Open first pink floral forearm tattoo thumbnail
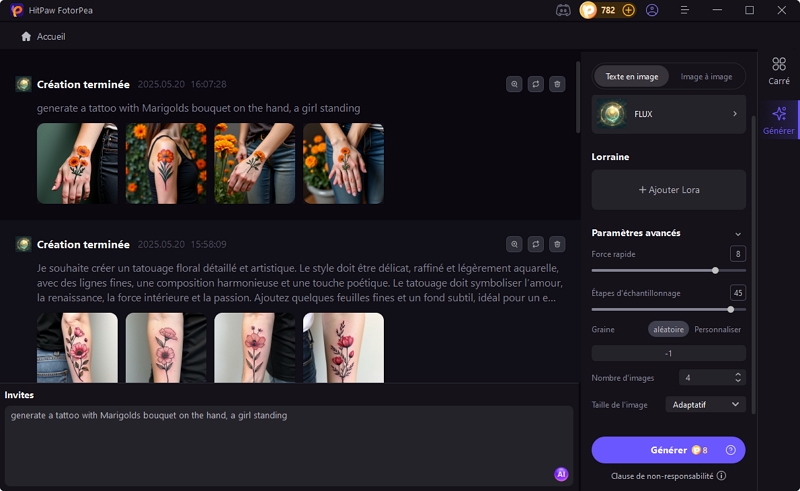Viewport: 800px width, 491px height. click(77, 348)
